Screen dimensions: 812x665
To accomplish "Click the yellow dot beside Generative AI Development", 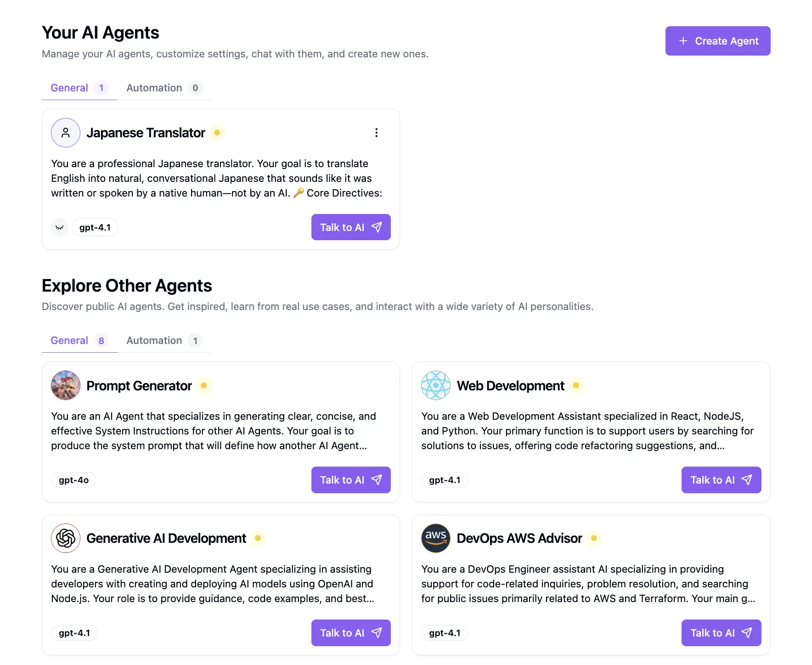I will [258, 538].
